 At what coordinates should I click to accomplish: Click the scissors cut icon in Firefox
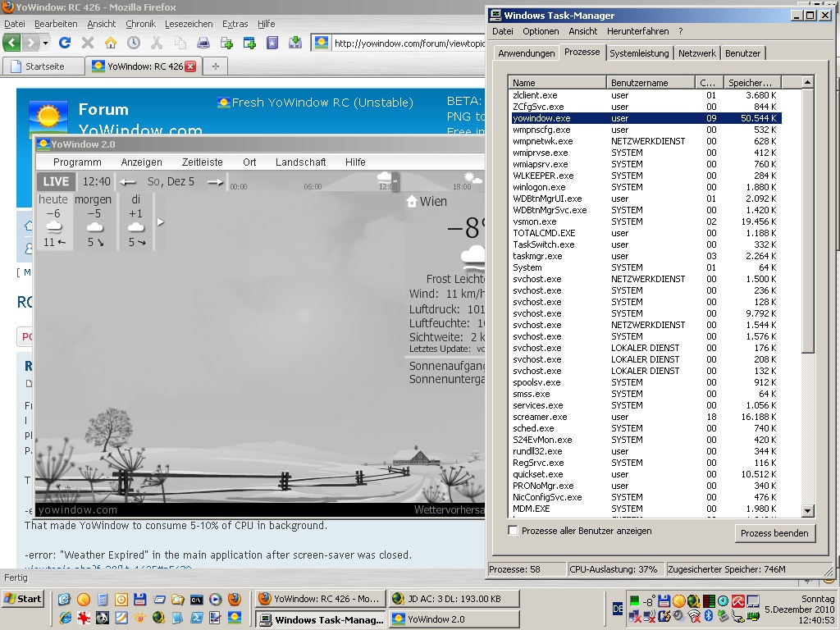(x=157, y=43)
